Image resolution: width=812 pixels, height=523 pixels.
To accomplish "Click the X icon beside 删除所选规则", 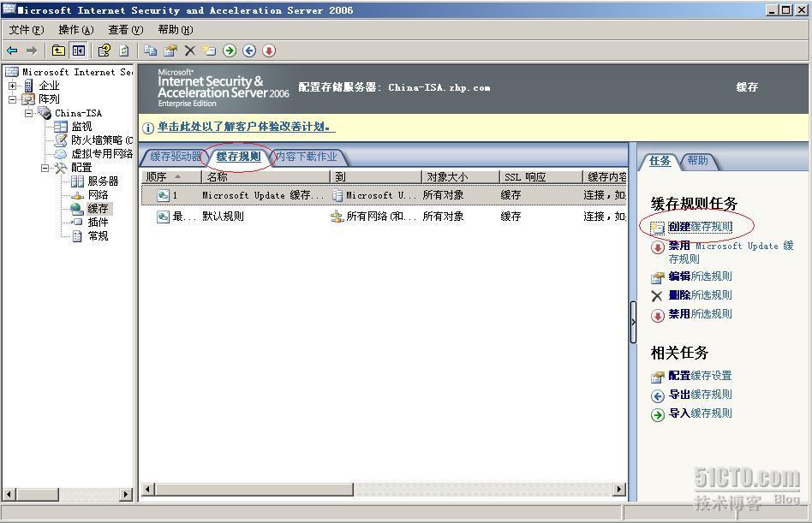I will [x=657, y=296].
